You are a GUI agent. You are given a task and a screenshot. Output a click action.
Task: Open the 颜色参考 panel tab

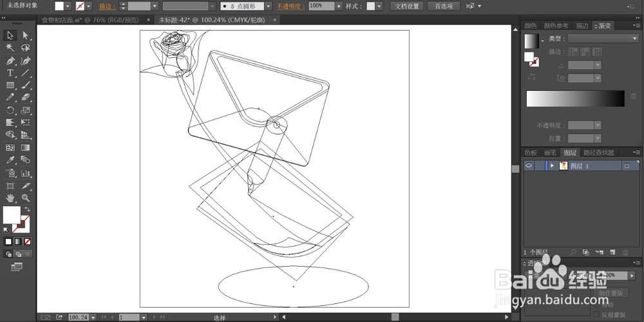(x=556, y=26)
